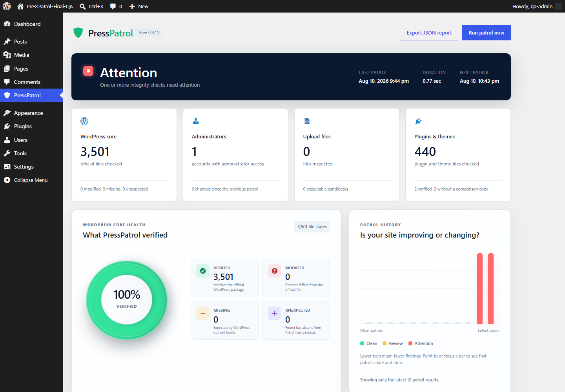
Task: Click the home icon beside PressPatrol-Final-QA
Action: pyautogui.click(x=20, y=6)
